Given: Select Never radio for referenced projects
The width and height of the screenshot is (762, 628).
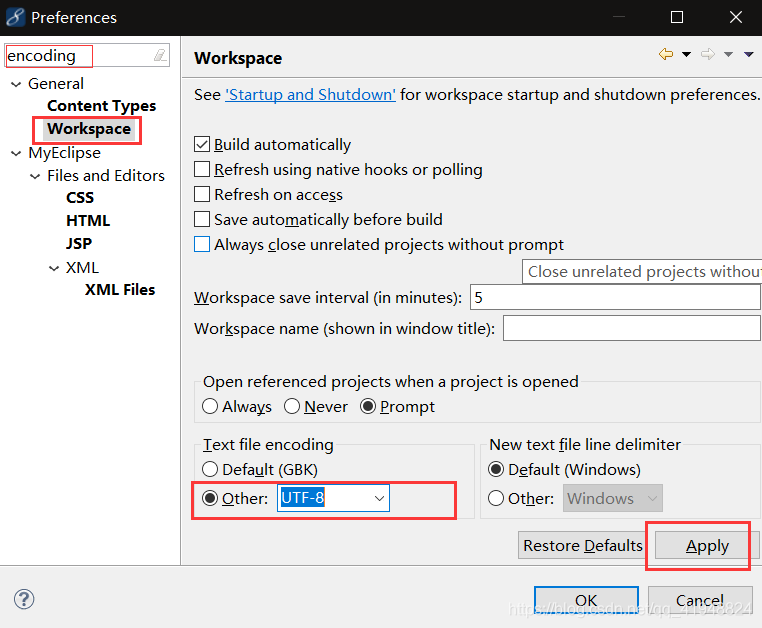Looking at the screenshot, I should click(292, 406).
